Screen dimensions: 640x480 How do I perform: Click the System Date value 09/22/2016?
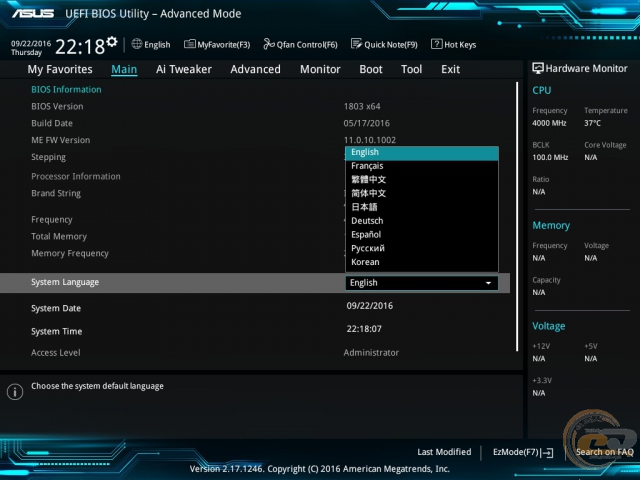coord(370,306)
